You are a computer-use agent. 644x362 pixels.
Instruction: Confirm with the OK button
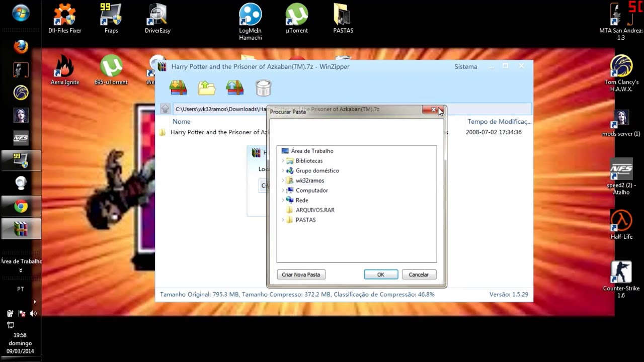[x=381, y=275]
